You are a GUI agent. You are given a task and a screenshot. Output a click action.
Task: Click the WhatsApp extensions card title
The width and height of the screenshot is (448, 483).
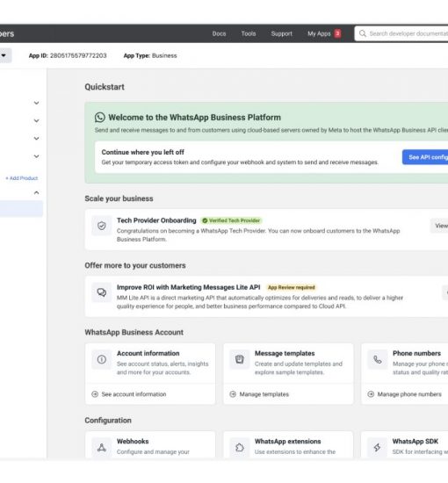(288, 442)
